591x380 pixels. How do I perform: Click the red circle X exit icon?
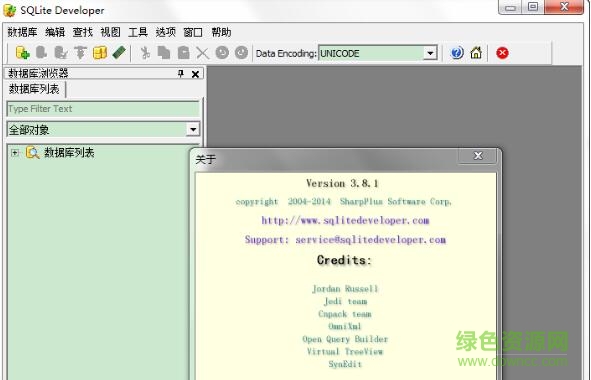coord(502,53)
